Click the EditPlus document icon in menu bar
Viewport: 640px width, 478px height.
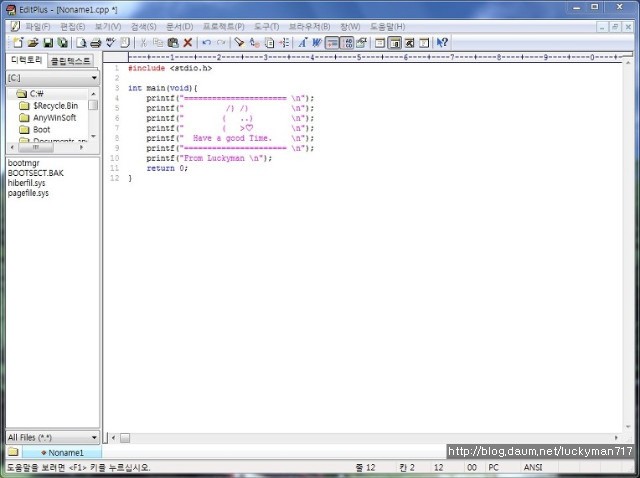coord(15,27)
